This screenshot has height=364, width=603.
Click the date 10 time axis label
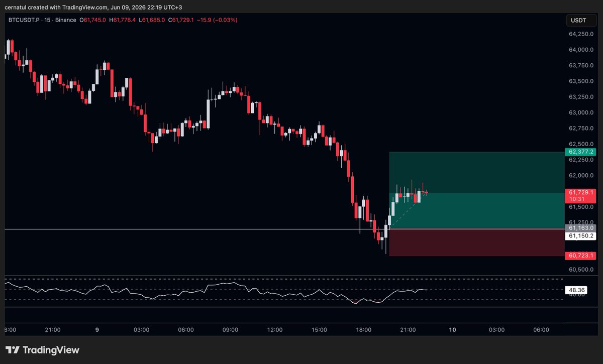point(452,330)
